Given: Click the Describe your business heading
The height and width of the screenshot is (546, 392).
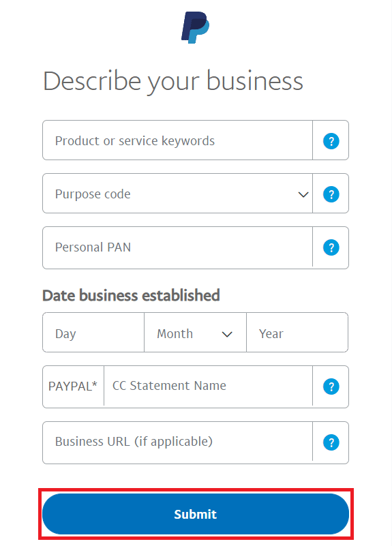Looking at the screenshot, I should coord(173,81).
